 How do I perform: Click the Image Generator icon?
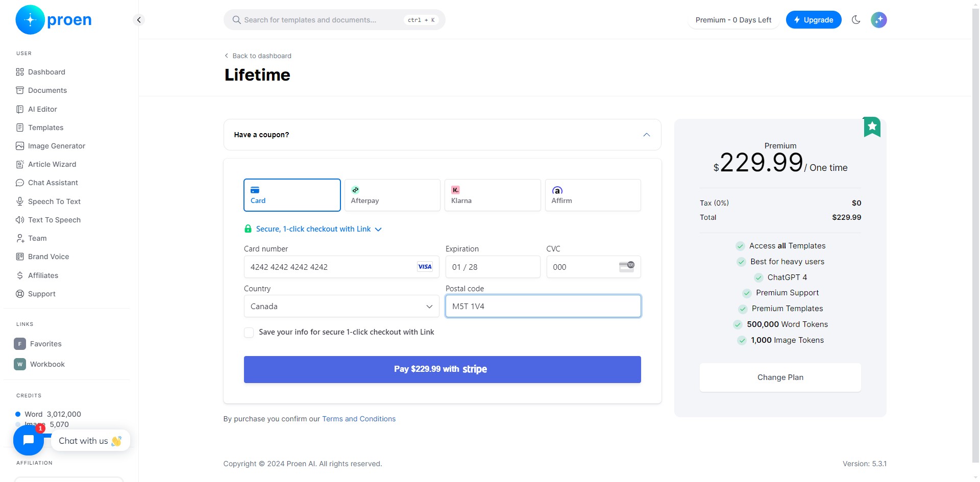(20, 146)
